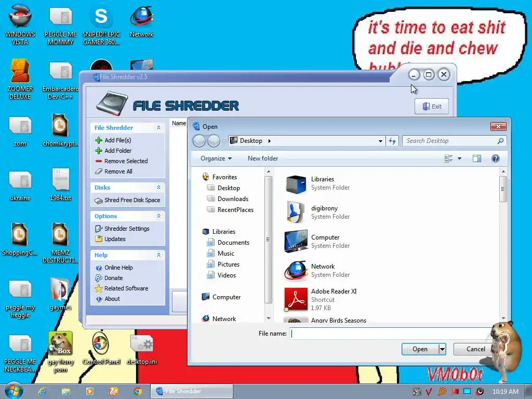Collapse the Disks sidebar section

(x=158, y=187)
